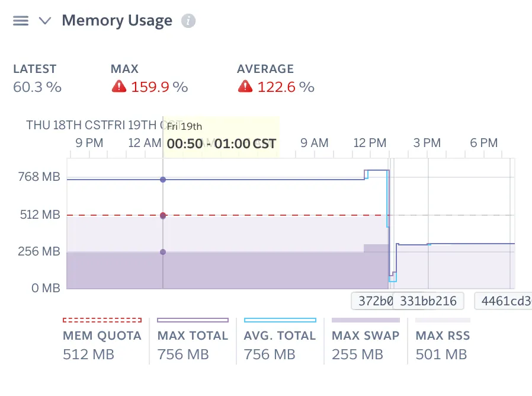
Task: Click the 00:50 - 01:00 CST time tooltip
Action: tap(221, 143)
